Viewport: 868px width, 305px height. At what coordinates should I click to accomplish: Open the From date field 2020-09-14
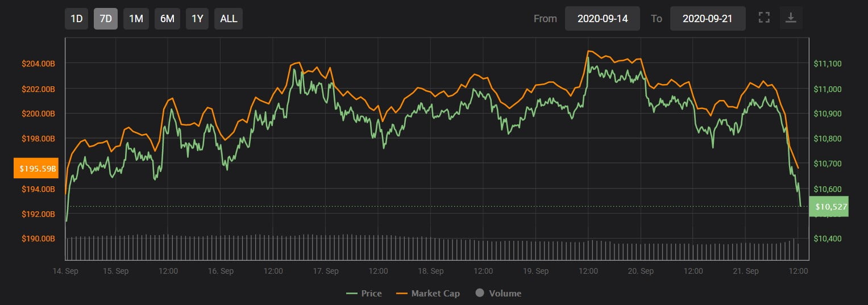602,19
